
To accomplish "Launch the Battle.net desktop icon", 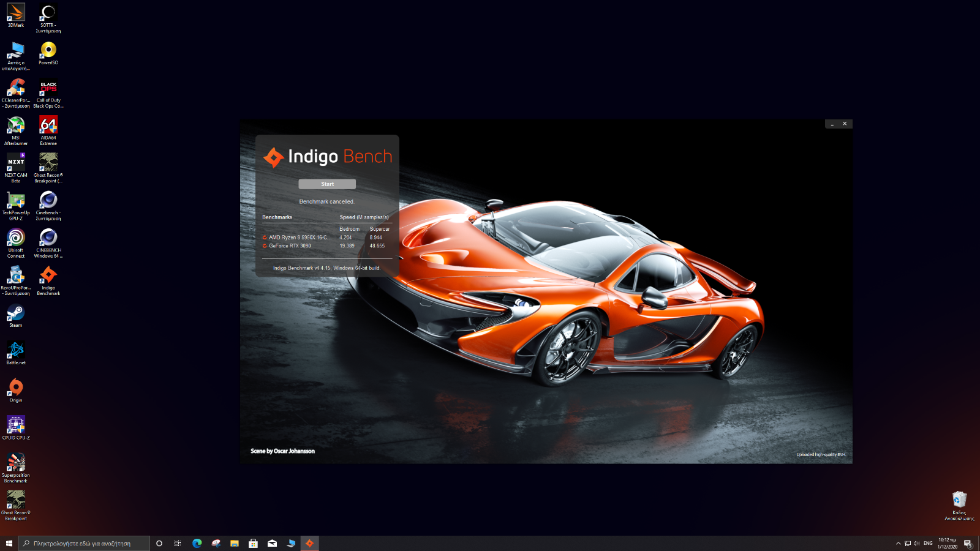I will pyautogui.click(x=16, y=353).
